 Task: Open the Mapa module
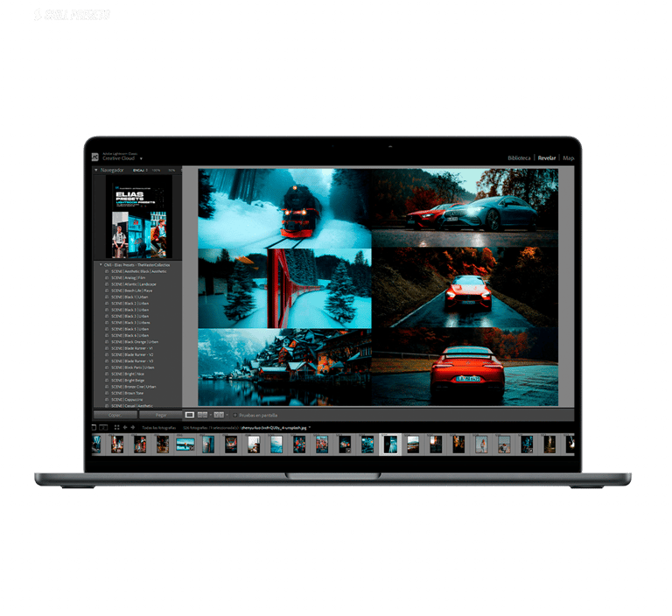pyautogui.click(x=569, y=158)
